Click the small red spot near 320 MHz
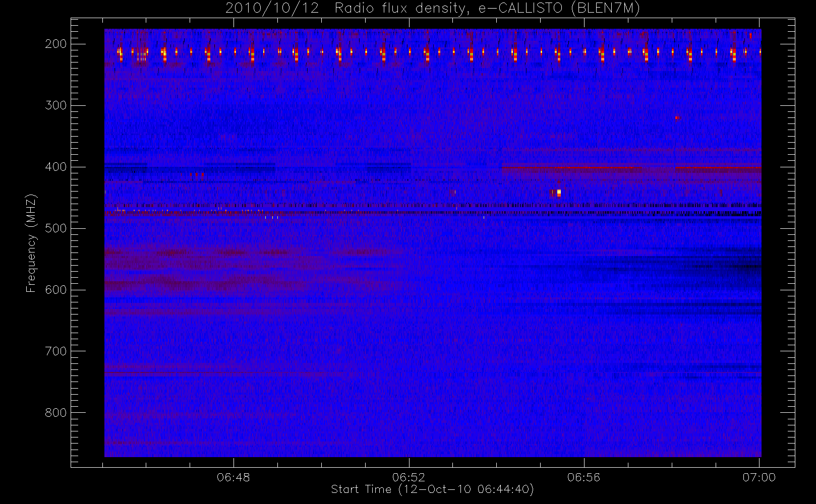 (x=677, y=118)
